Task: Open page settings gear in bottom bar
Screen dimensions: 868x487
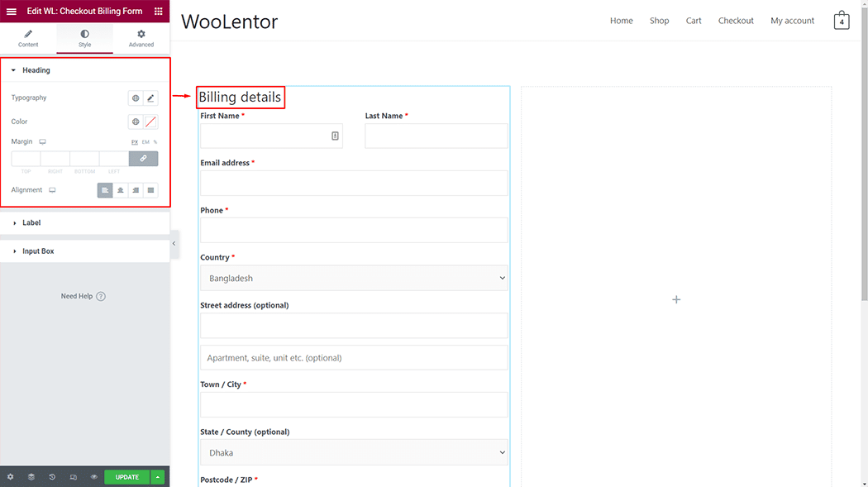Action: coord(11,477)
